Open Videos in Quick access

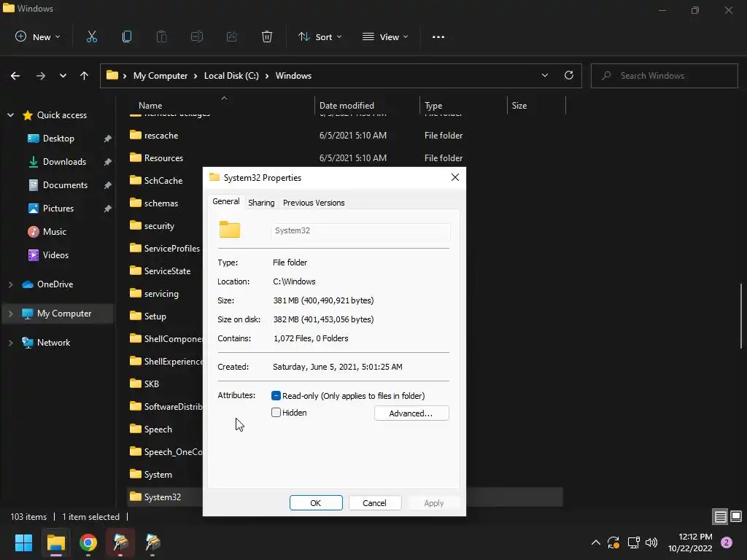(x=55, y=255)
